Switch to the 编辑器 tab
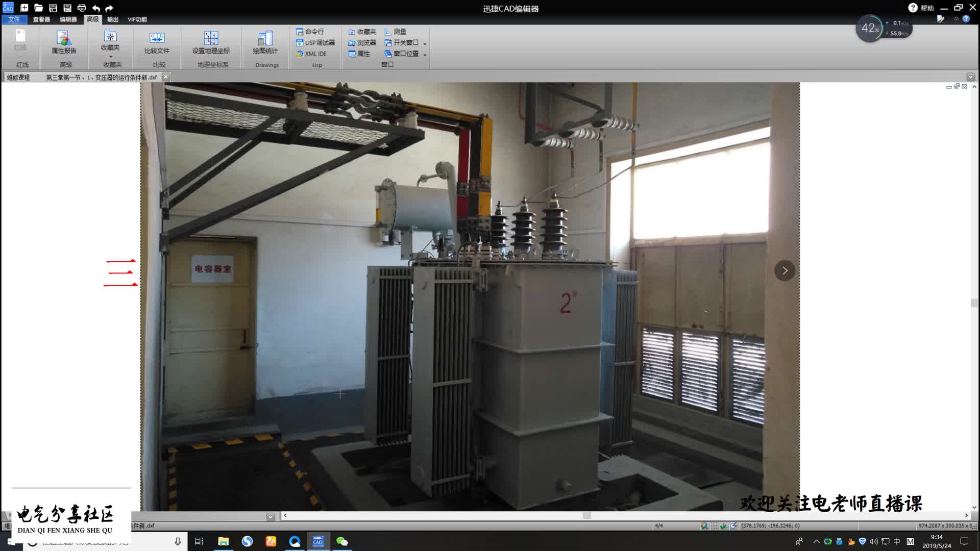Viewport: 980px width, 551px height. [x=68, y=19]
